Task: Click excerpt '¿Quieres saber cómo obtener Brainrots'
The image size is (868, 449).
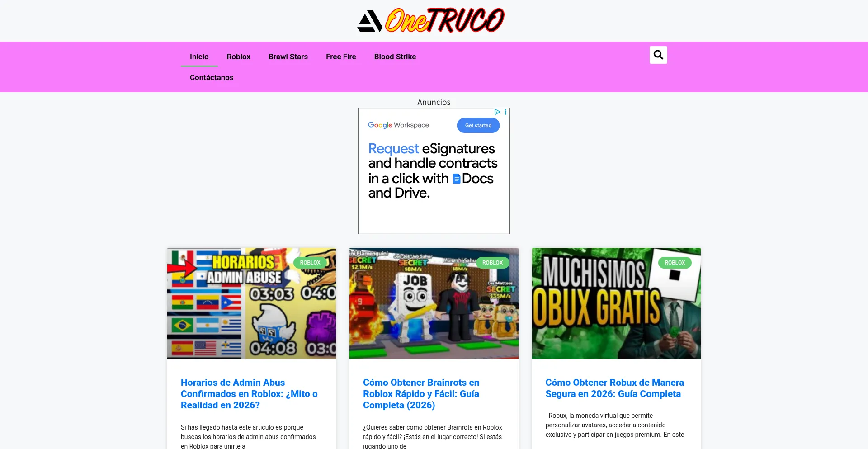Action: [x=433, y=437]
